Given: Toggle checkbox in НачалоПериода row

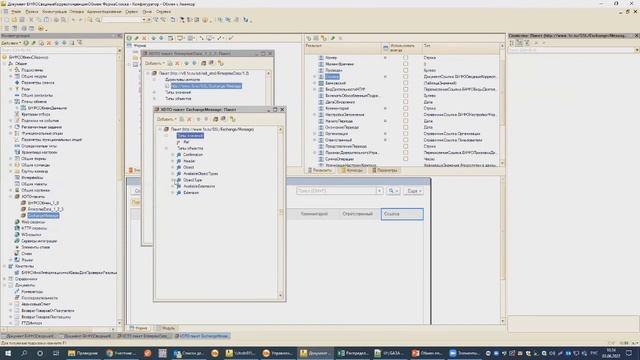Looking at the screenshot, I should [405, 121].
